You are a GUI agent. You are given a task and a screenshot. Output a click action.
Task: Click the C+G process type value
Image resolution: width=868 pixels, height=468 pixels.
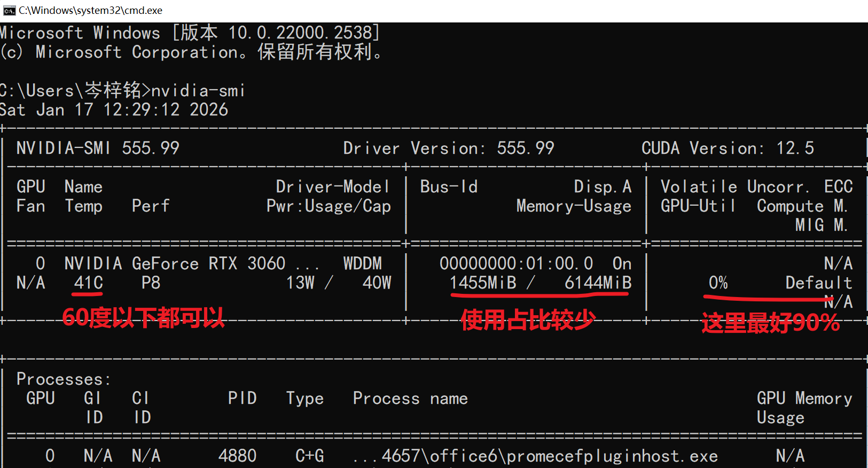[x=309, y=456]
